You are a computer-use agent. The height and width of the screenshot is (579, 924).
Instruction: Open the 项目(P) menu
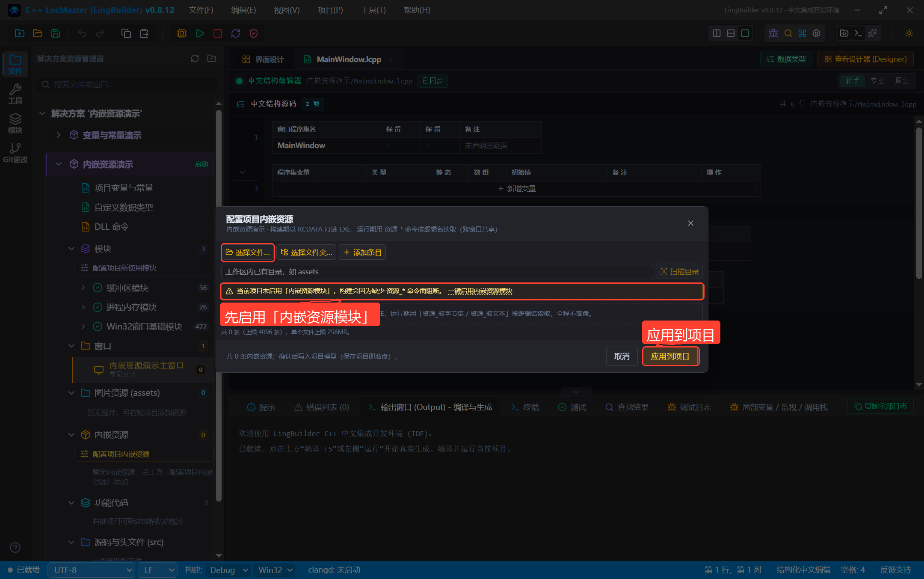(x=330, y=10)
